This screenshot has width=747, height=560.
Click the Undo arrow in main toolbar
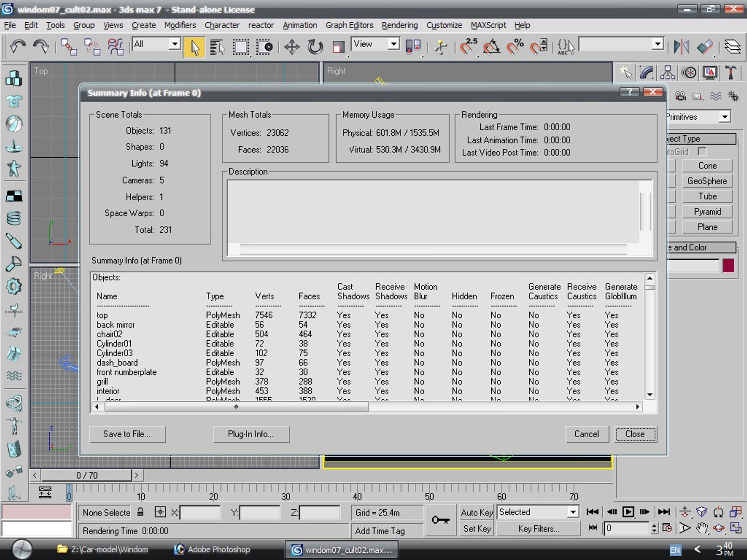pos(18,47)
